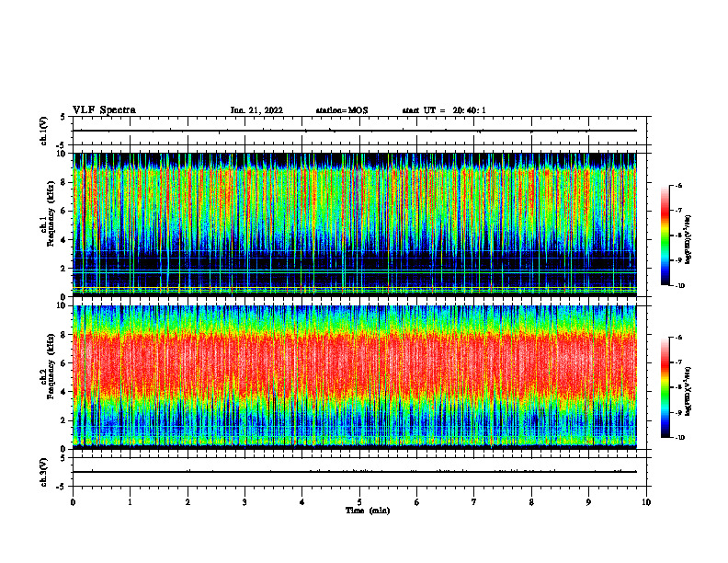The image size is (728, 563).
Task: Click time-axis tick label "5"
Action: [x=359, y=502]
